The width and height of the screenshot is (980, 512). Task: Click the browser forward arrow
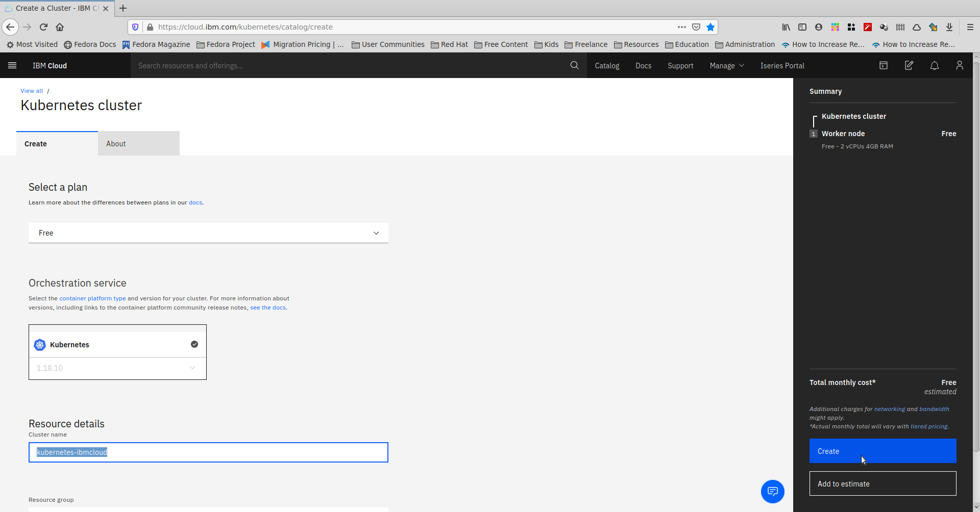[28, 27]
